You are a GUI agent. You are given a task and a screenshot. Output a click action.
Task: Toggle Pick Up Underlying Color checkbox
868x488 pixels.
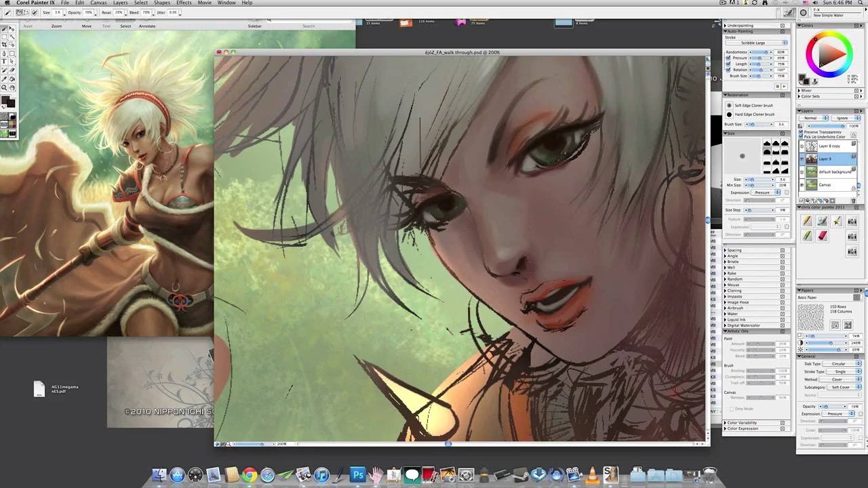click(800, 136)
